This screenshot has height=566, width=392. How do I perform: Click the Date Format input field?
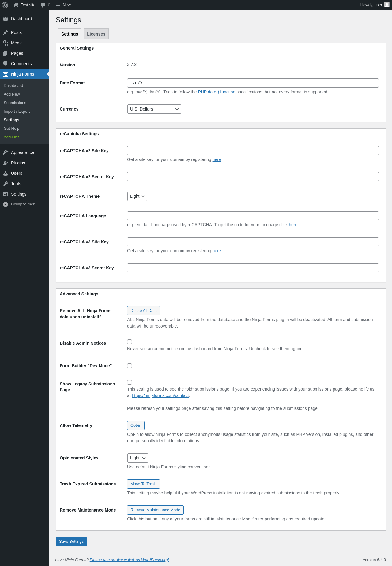click(253, 83)
